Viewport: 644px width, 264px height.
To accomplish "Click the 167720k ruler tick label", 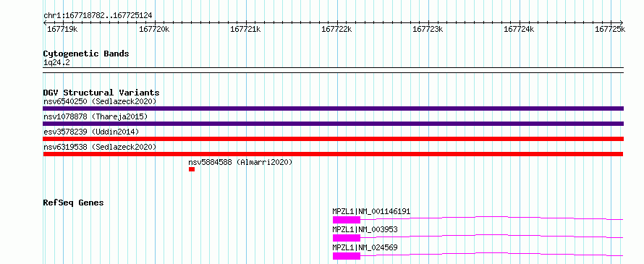I will pyautogui.click(x=154, y=29).
